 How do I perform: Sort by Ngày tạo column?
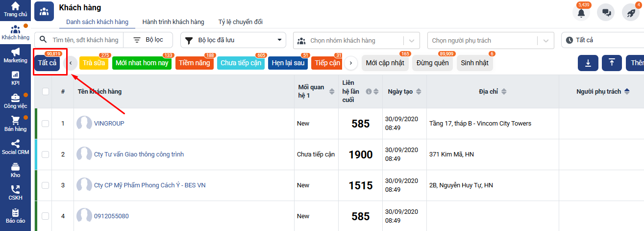click(x=419, y=92)
